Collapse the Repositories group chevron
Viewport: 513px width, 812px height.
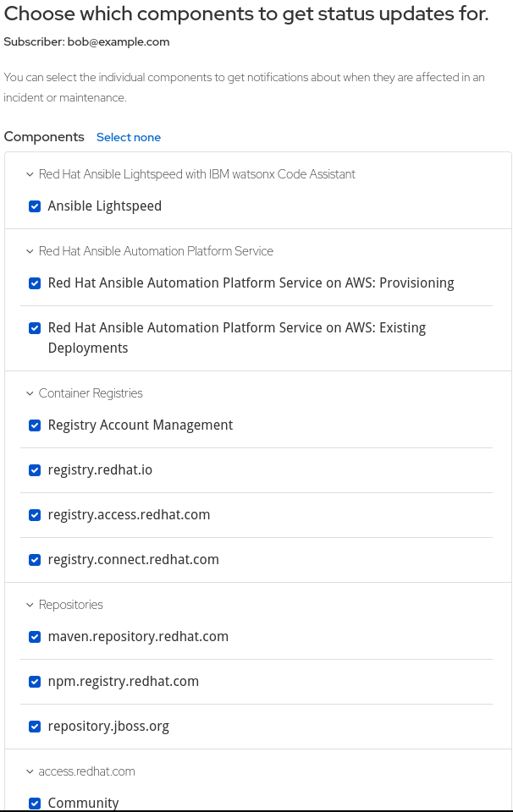29,605
